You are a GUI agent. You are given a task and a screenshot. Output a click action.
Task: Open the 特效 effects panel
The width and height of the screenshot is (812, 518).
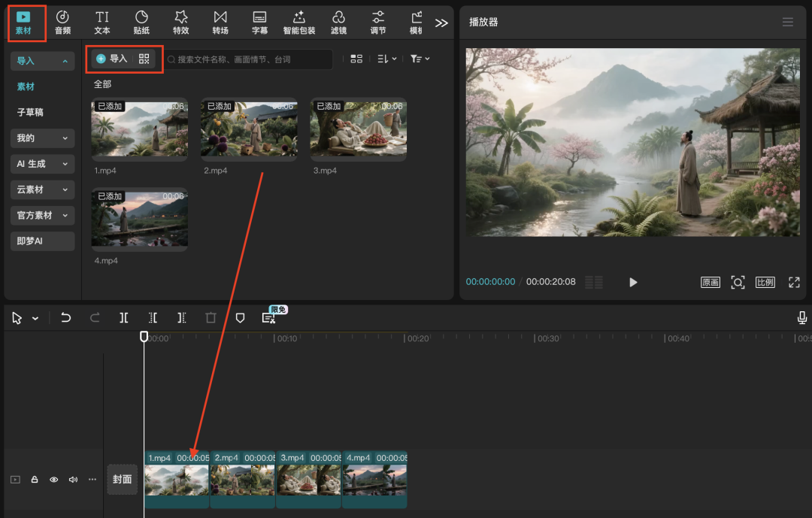[180, 22]
